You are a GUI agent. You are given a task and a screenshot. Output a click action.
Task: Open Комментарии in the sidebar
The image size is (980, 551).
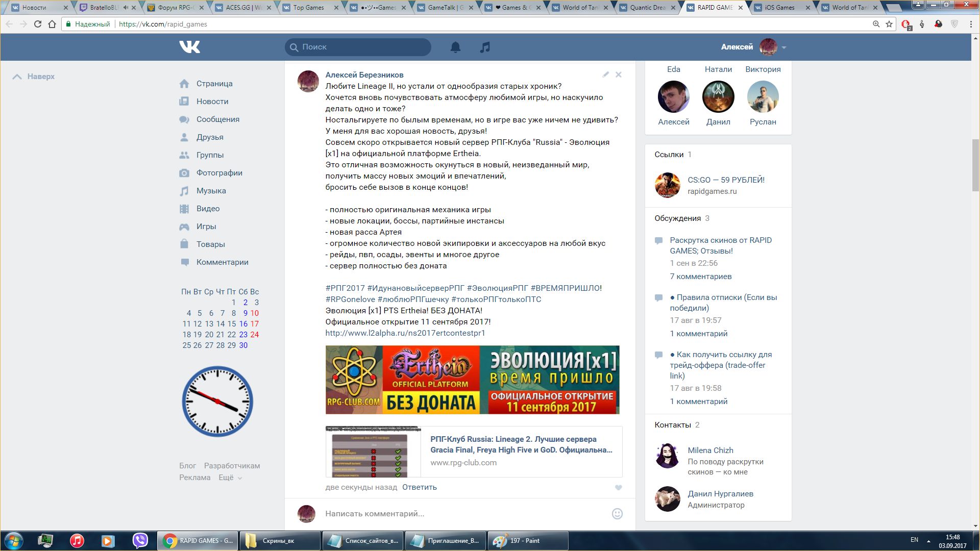coord(223,262)
